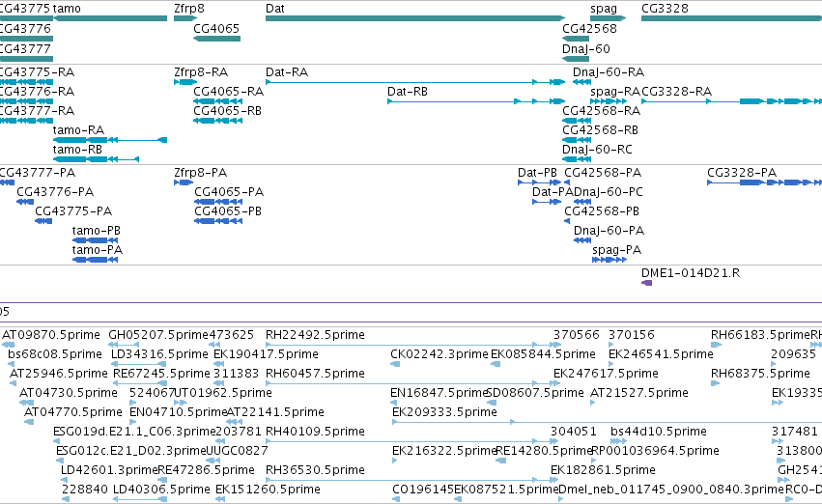Select the 'tamo-PB' protein label
This screenshot has width=822, height=504.
[x=97, y=231]
